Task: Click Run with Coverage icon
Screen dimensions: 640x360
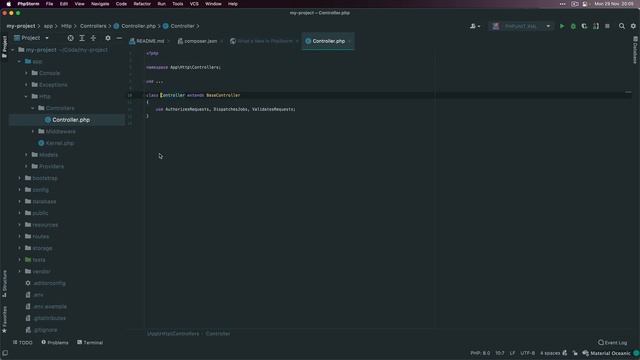Action: point(584,26)
